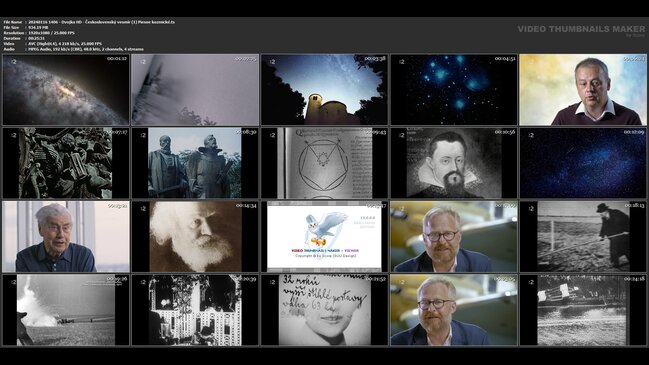This screenshot has width=649, height=365.
Task: Open the two bronze statues thumbnail
Action: point(195,163)
